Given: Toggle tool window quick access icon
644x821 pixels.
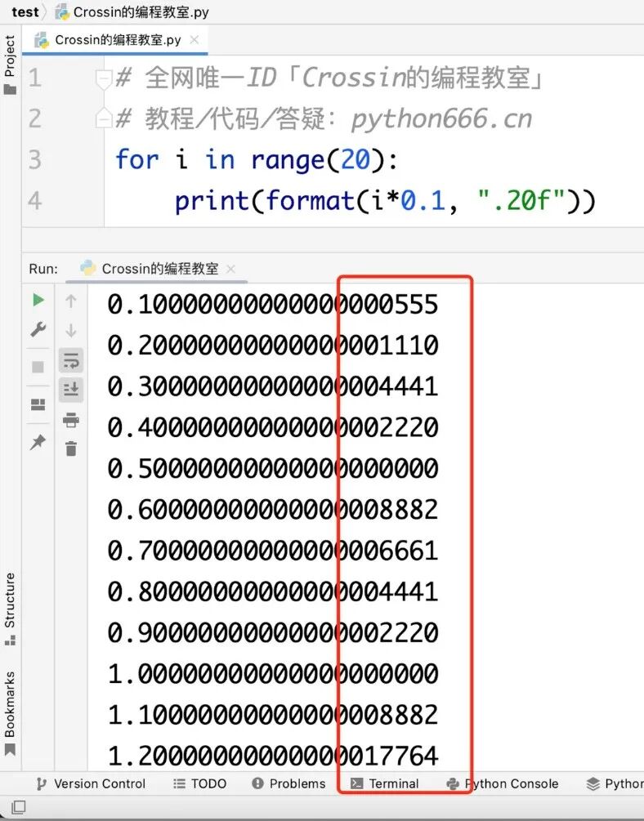Looking at the screenshot, I should click(x=18, y=807).
